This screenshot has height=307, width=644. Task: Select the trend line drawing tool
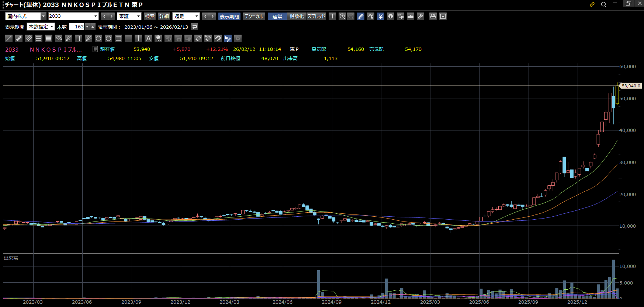click(9, 38)
